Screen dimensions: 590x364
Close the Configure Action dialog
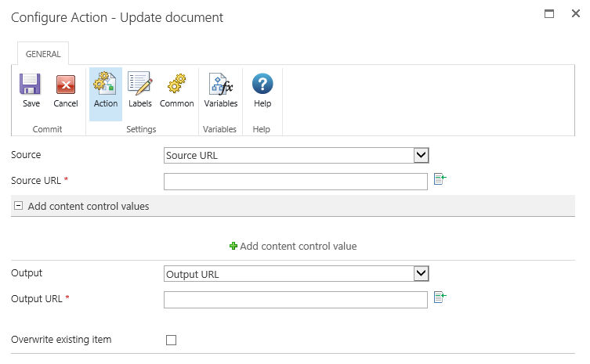point(575,13)
